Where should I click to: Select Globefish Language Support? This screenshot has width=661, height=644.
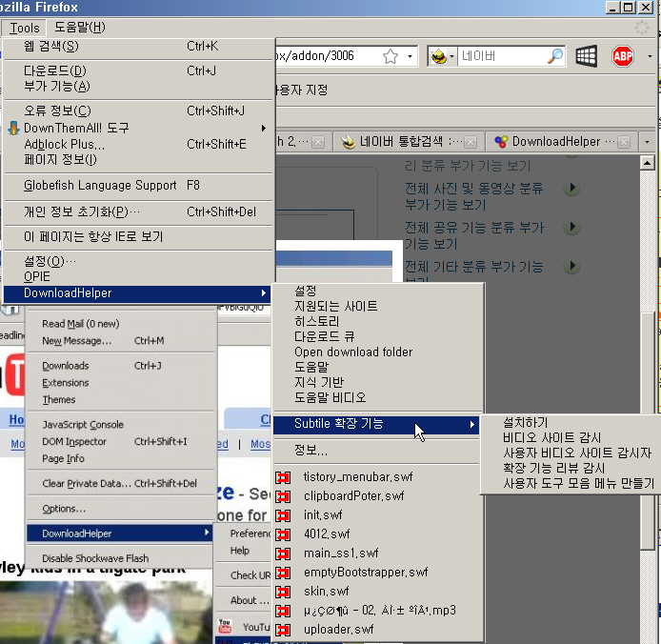coord(139,186)
